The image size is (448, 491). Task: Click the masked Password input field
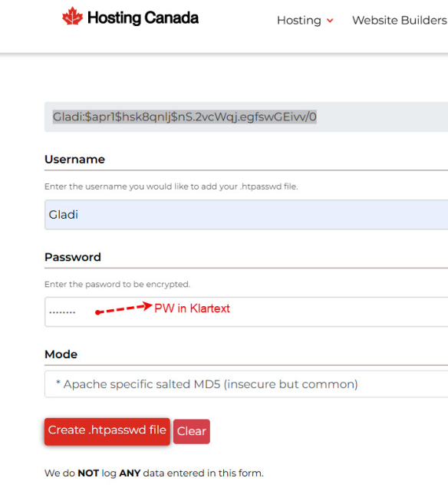pos(246,312)
